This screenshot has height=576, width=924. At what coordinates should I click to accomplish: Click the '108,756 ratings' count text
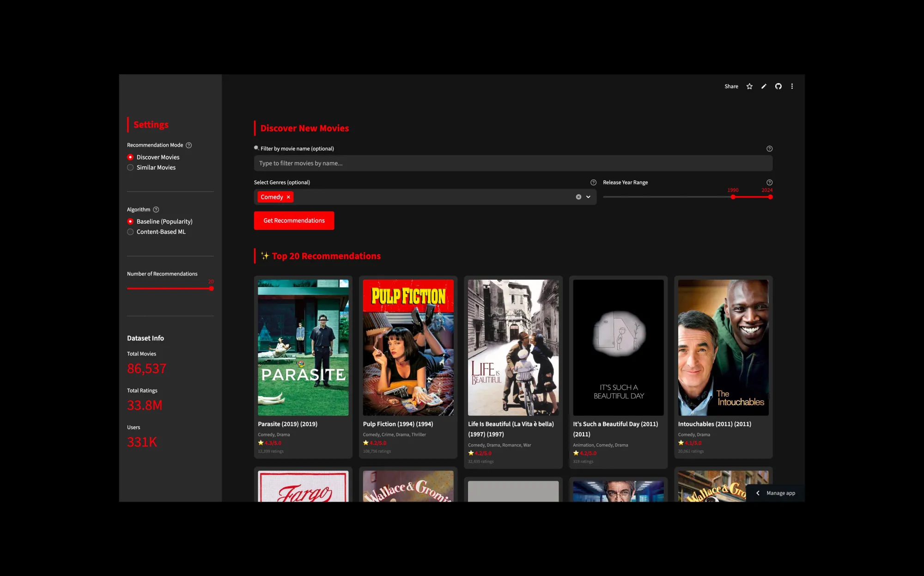point(377,451)
